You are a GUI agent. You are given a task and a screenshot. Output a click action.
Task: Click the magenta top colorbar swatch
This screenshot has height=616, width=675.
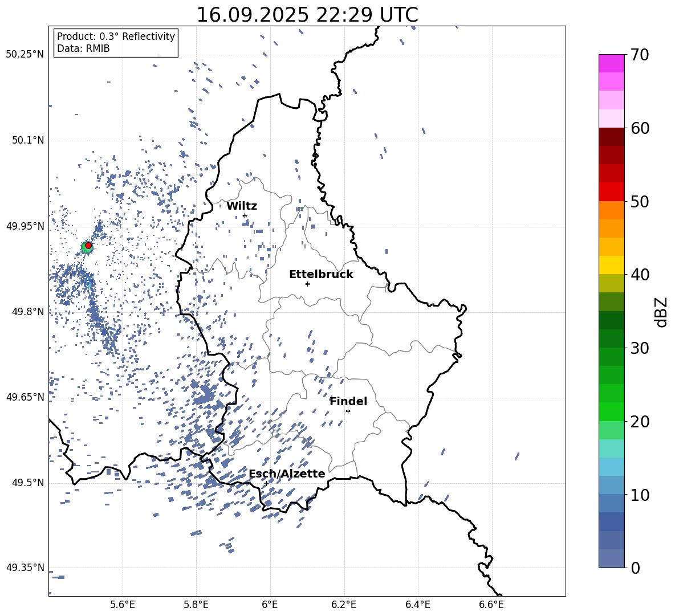(611, 63)
